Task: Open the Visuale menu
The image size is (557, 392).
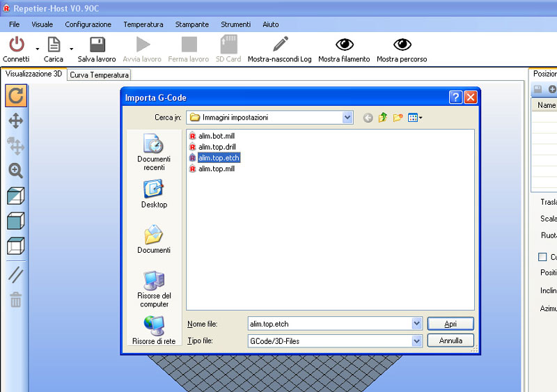Action: point(42,24)
